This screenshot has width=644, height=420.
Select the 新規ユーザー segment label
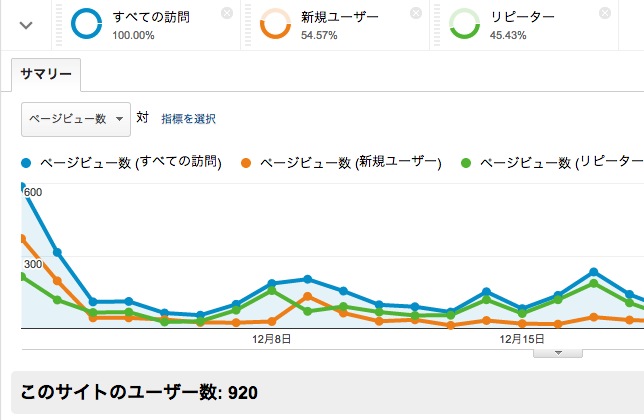tap(342, 17)
